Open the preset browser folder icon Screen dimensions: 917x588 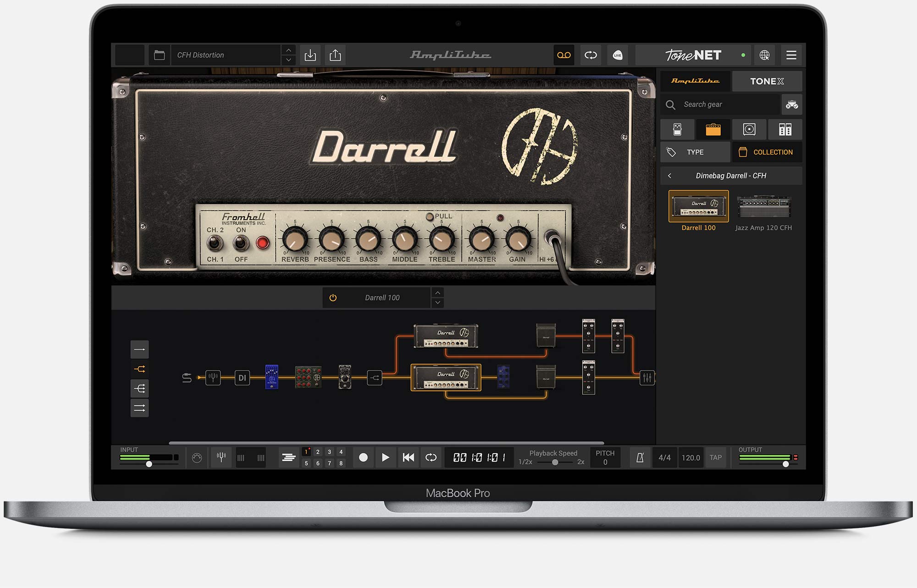(159, 55)
